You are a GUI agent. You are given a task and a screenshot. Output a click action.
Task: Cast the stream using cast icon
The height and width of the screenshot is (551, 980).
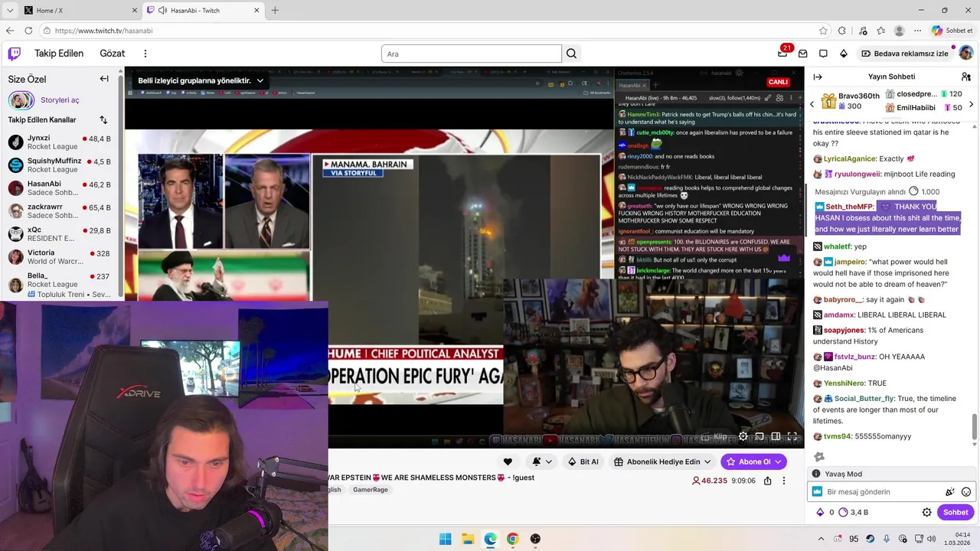(759, 436)
